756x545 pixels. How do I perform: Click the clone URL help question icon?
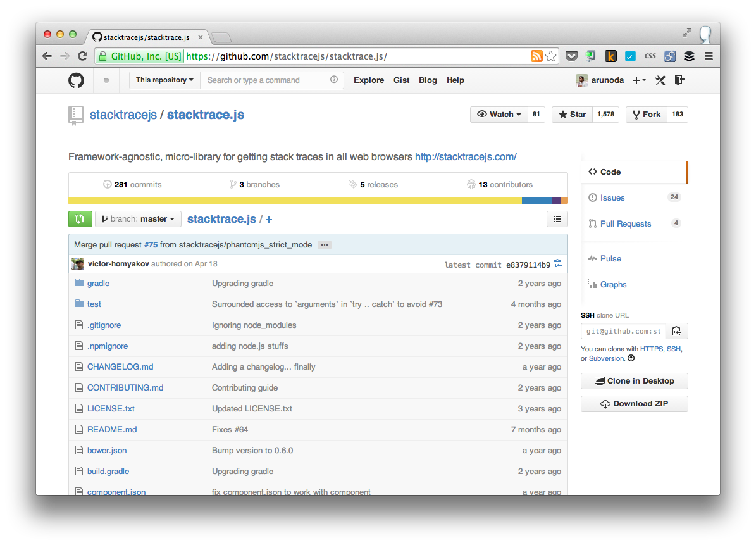pyautogui.click(x=631, y=358)
